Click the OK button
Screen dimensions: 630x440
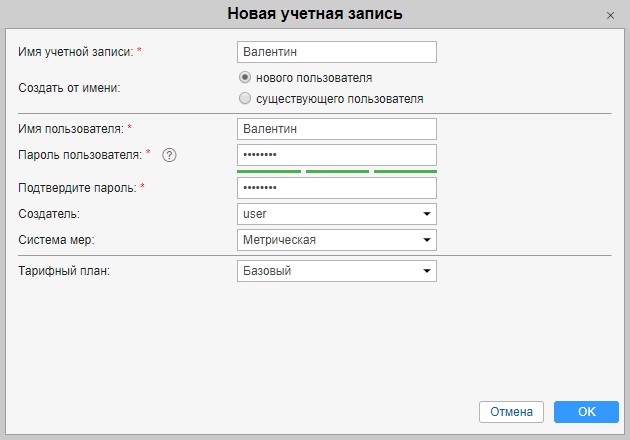[586, 412]
